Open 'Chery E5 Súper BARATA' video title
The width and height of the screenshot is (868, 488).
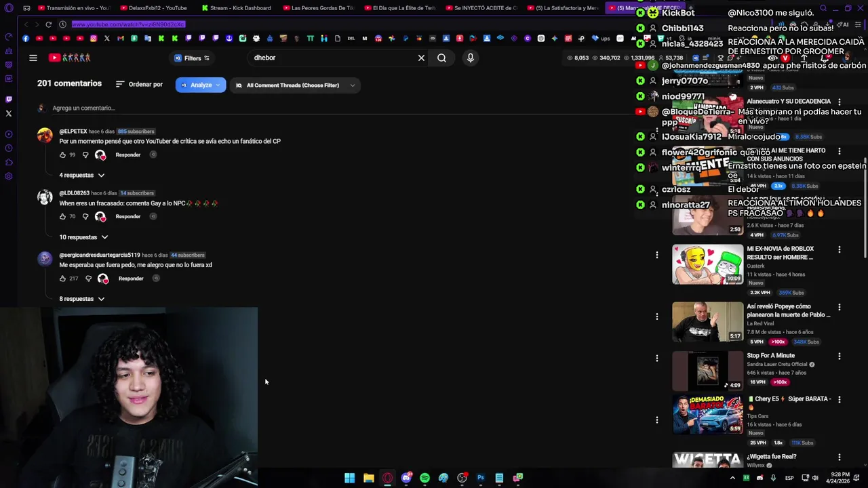(x=789, y=403)
